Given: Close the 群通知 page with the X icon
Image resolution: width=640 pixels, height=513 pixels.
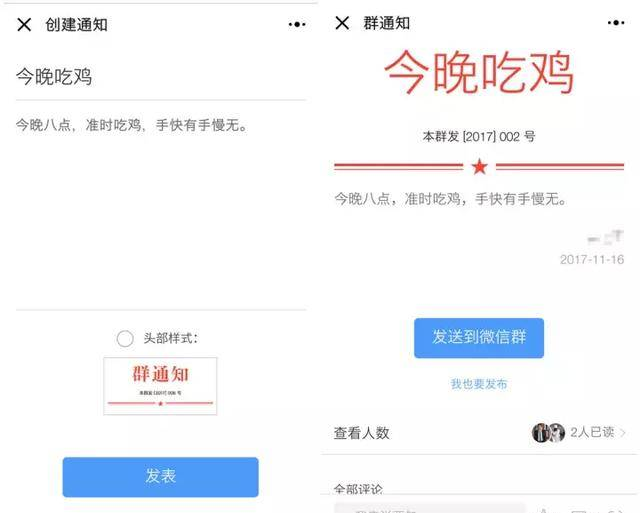Looking at the screenshot, I should click(342, 23).
